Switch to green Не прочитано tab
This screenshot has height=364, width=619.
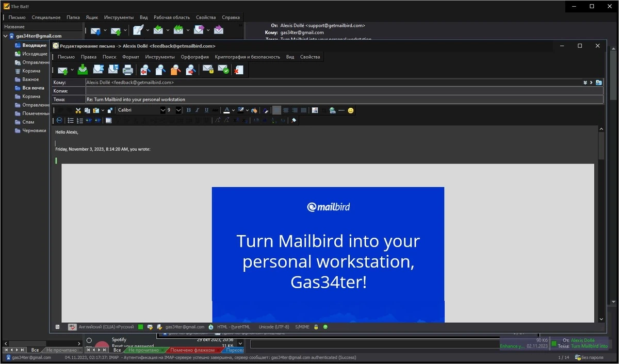tap(144, 350)
